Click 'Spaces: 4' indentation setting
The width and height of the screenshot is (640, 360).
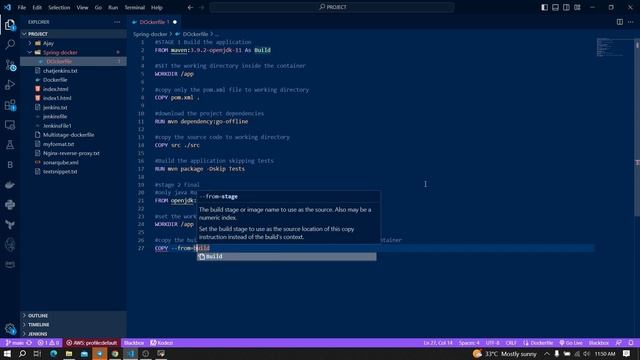[x=469, y=343]
